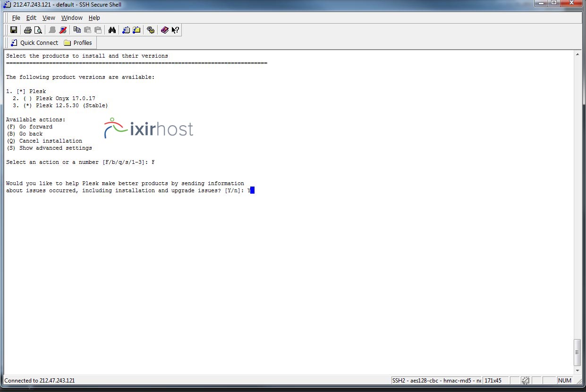Click 'The following product versions are available' line

80,77
